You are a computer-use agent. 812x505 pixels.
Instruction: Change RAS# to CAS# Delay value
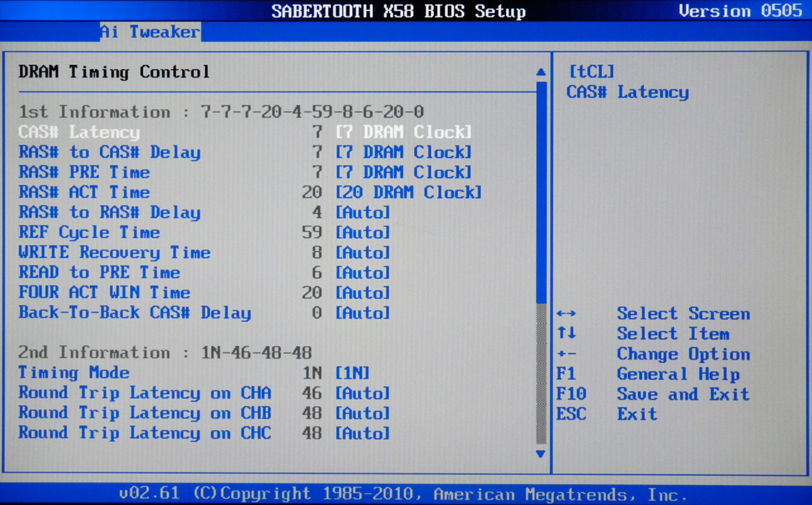[403, 152]
